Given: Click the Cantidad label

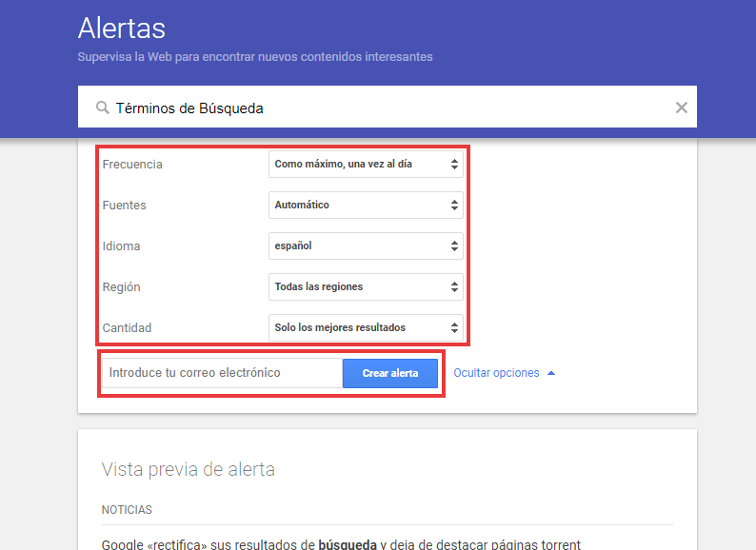Looking at the screenshot, I should [x=127, y=327].
